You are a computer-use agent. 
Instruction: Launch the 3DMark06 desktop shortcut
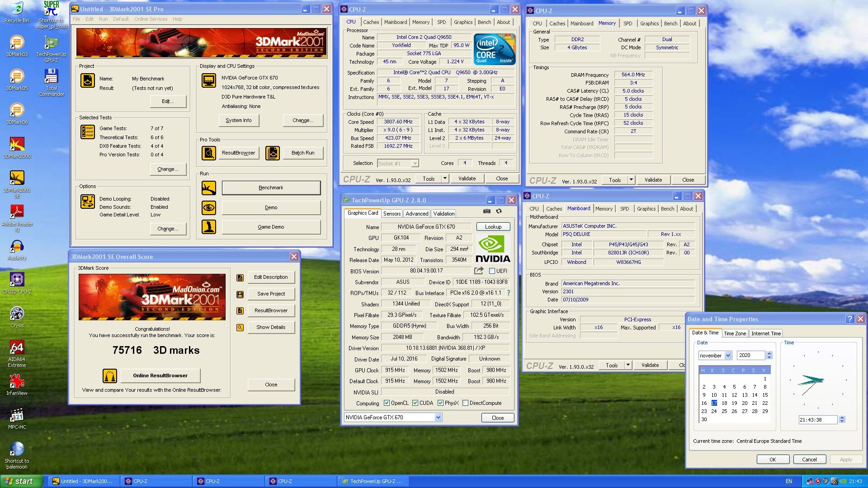coord(17,114)
